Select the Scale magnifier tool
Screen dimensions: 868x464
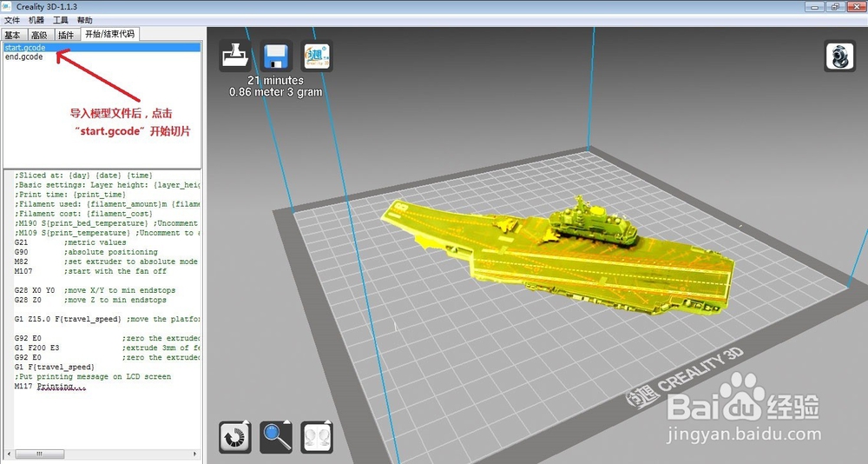(276, 436)
